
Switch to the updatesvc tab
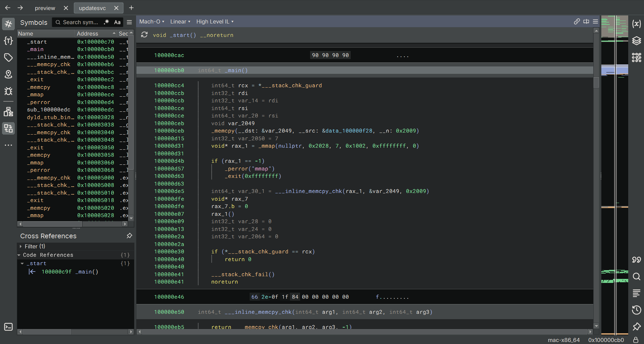point(92,8)
